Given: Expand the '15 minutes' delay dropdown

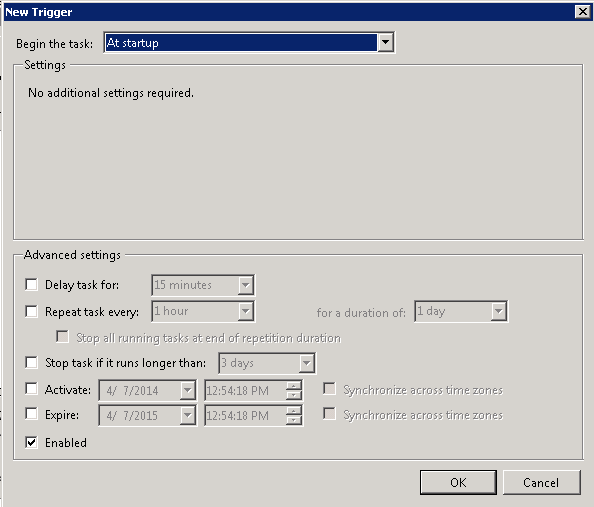Looking at the screenshot, I should pos(245,285).
